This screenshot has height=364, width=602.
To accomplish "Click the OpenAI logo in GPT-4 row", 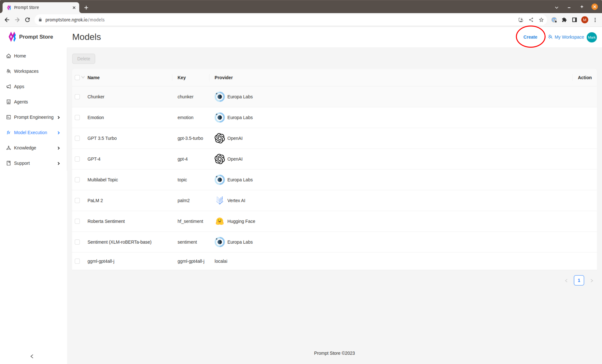I will click(x=220, y=159).
